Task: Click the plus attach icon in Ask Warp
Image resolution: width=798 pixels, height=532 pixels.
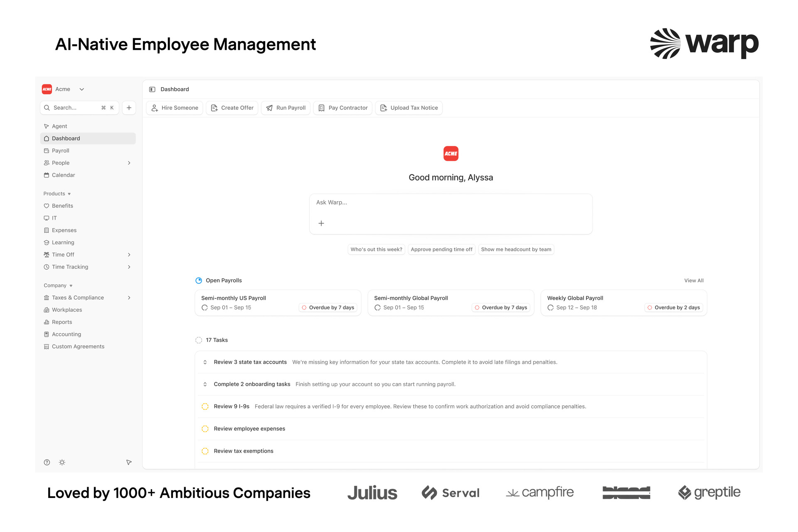Action: [321, 224]
